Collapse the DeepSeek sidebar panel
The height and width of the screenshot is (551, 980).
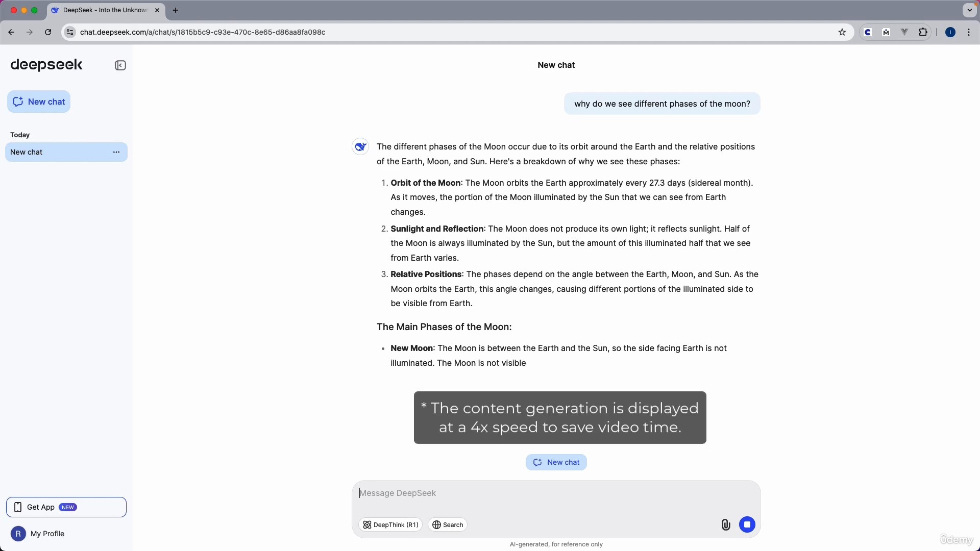coord(120,65)
